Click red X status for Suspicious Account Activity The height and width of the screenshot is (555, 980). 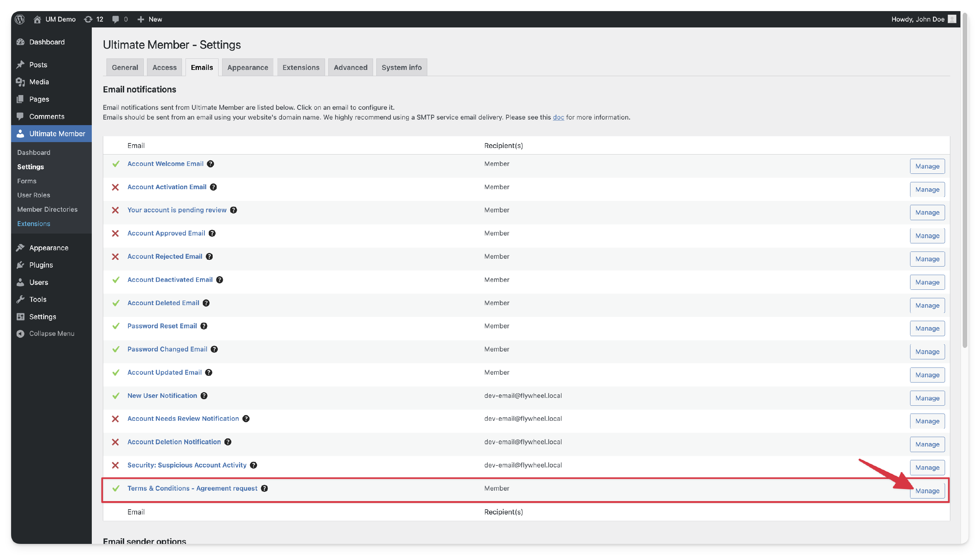coord(115,465)
